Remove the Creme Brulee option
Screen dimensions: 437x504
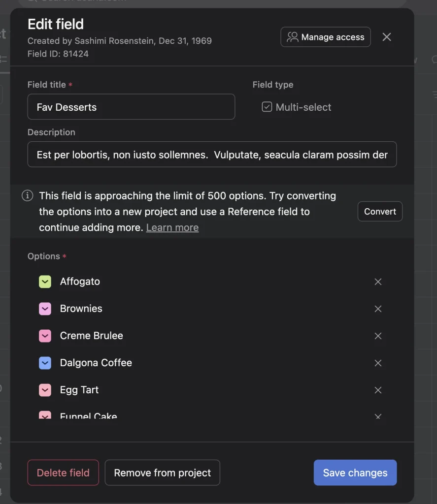(378, 336)
